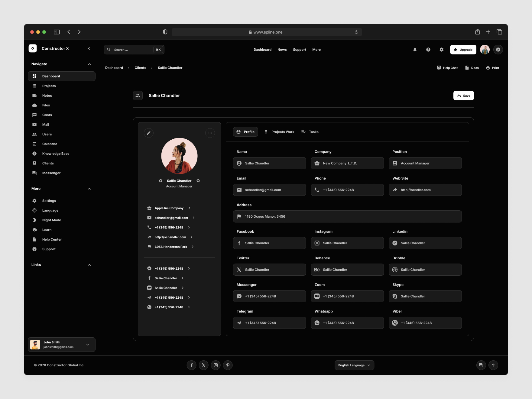Viewport: 532px width, 399px height.
Task: Switch to the Projects Work tab
Action: (279, 132)
